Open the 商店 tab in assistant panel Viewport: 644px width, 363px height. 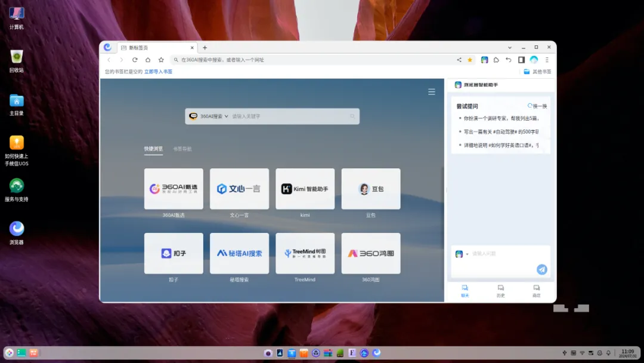point(537,291)
